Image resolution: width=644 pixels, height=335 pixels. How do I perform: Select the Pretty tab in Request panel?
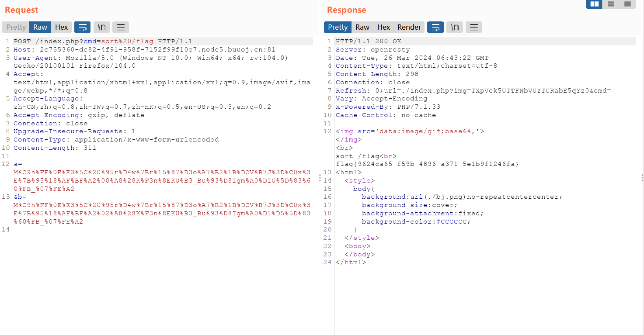[16, 27]
